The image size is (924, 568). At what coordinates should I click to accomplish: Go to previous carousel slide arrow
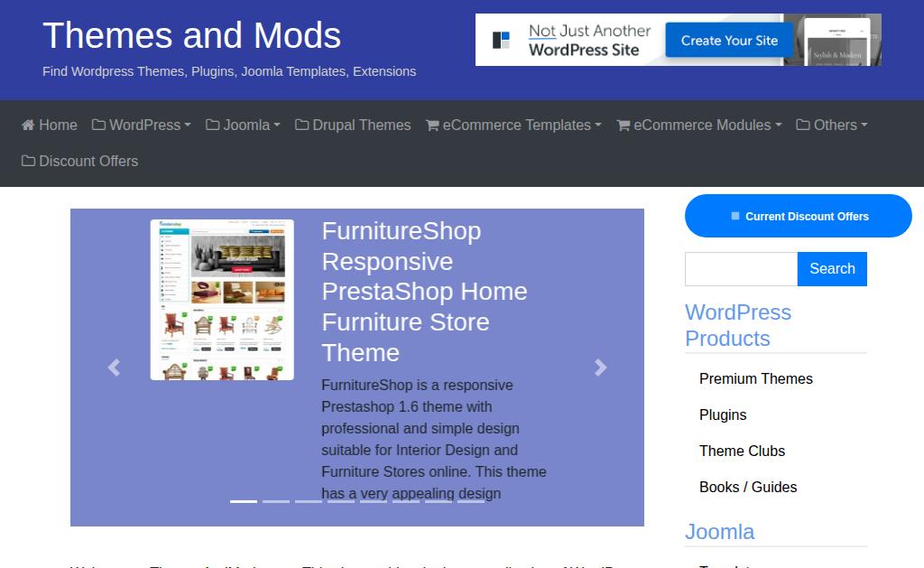coord(114,368)
